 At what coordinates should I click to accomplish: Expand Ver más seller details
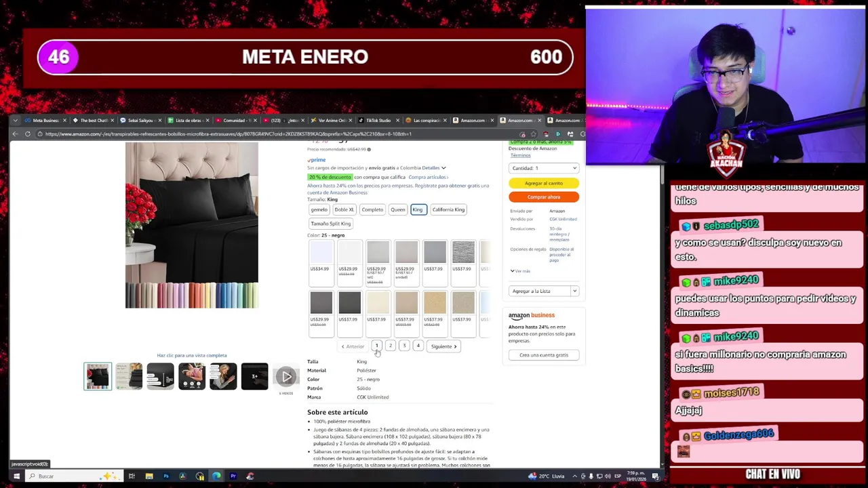coord(519,271)
